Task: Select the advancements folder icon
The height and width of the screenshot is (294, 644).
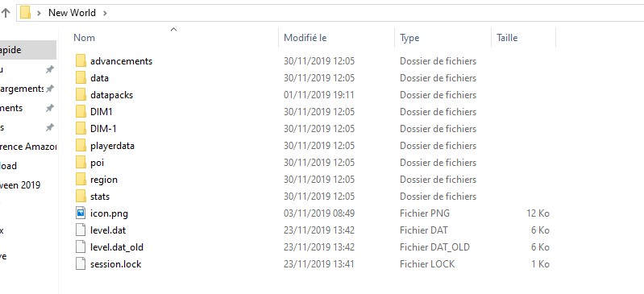Action: point(81,60)
